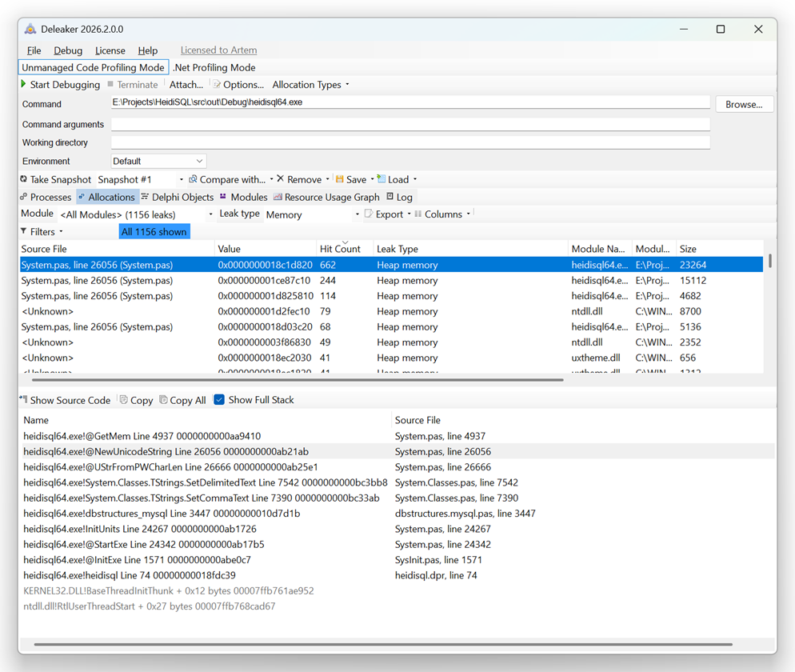
Task: Expand the Save dropdown arrow
Action: click(372, 179)
